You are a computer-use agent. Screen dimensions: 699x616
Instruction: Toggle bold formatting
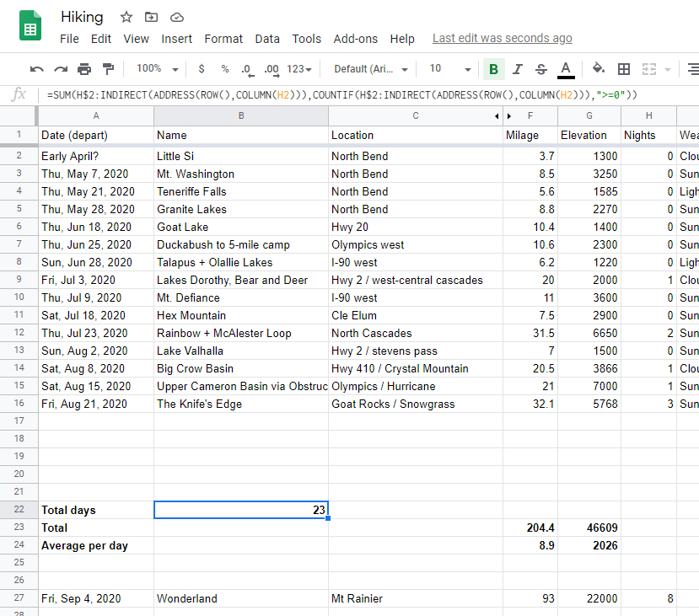[493, 69]
